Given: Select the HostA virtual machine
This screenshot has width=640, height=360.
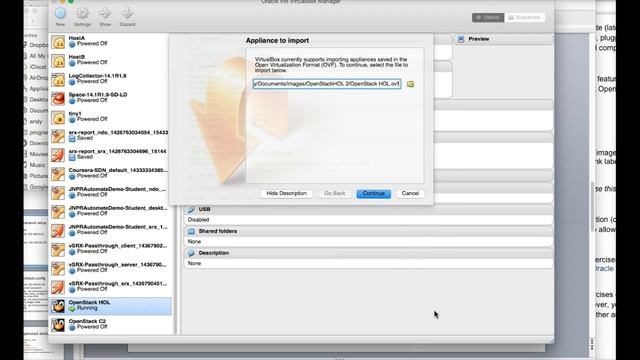Looking at the screenshot, I should [110, 42].
